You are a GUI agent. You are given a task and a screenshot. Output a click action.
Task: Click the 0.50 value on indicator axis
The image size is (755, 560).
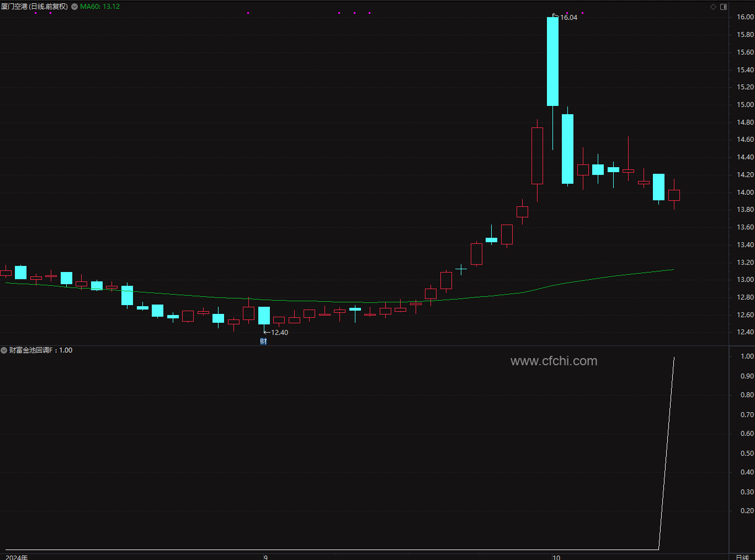[x=747, y=454]
